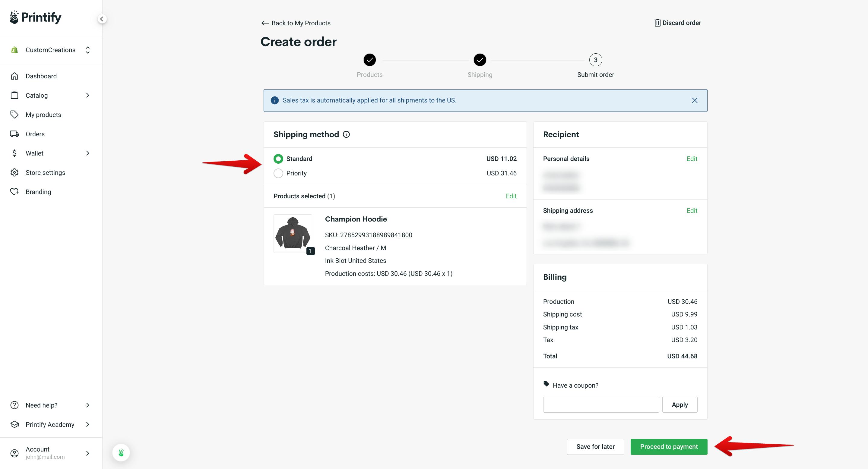Expand the Catalog submenu

pyautogui.click(x=87, y=95)
